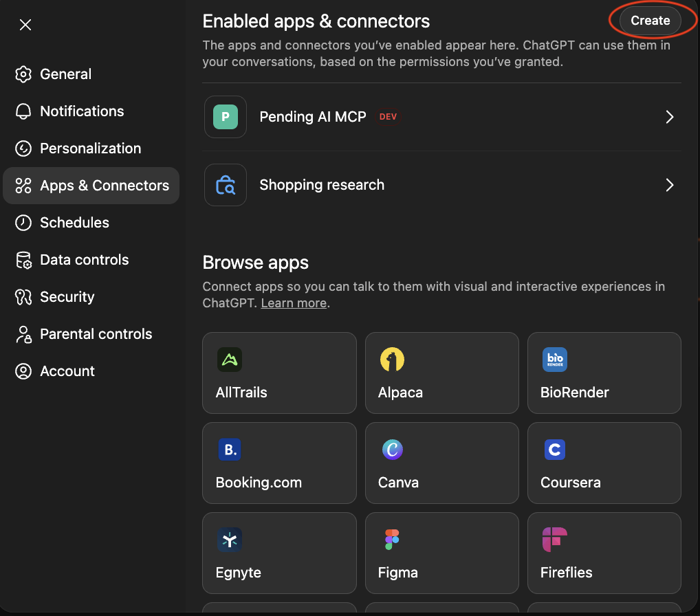Expand Shopping research chevron arrow

[669, 185]
